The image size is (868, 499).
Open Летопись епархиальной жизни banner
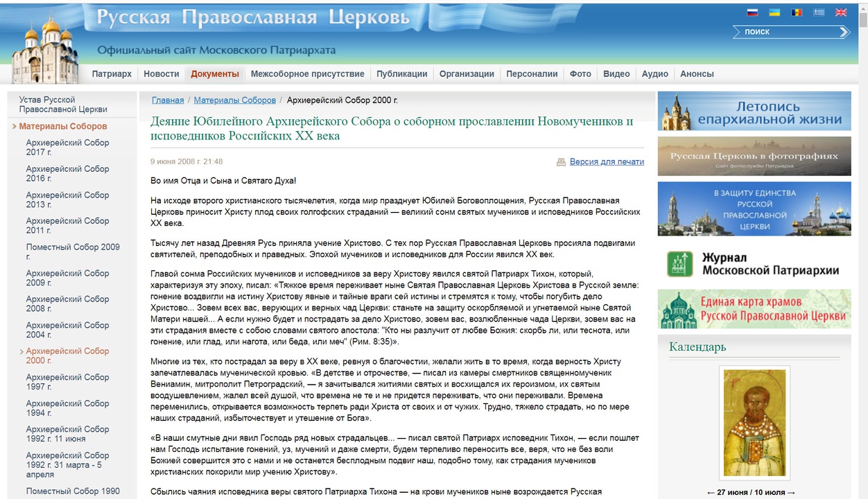pyautogui.click(x=754, y=111)
